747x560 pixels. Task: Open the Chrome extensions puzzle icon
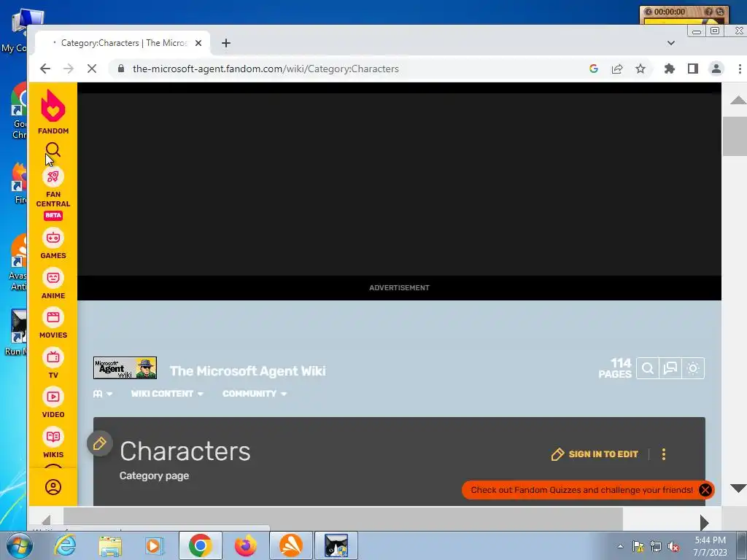click(x=670, y=69)
